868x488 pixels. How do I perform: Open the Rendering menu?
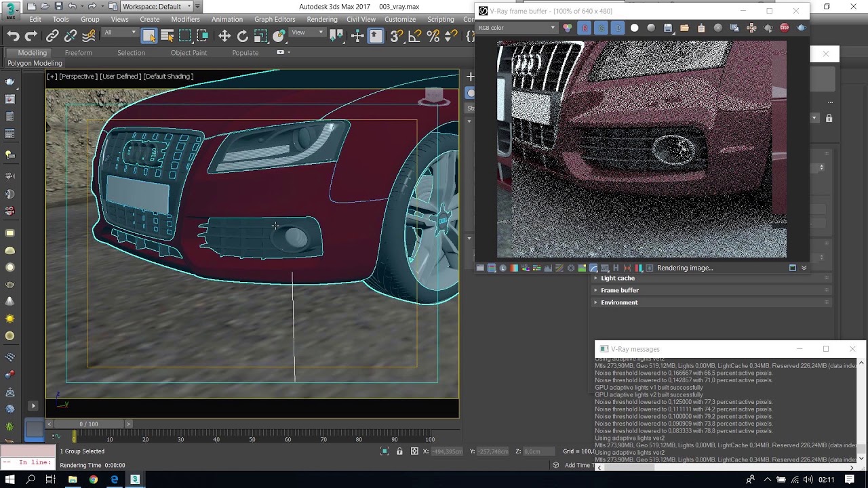pyautogui.click(x=321, y=19)
